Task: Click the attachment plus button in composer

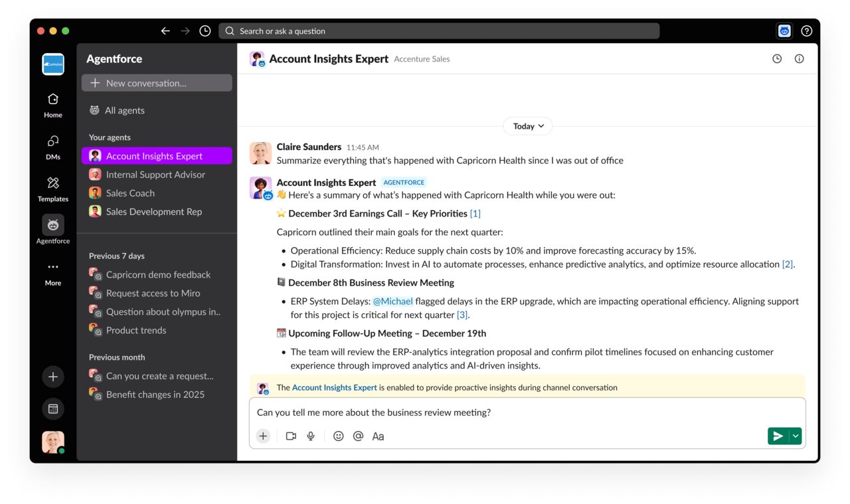Action: pyautogui.click(x=264, y=436)
